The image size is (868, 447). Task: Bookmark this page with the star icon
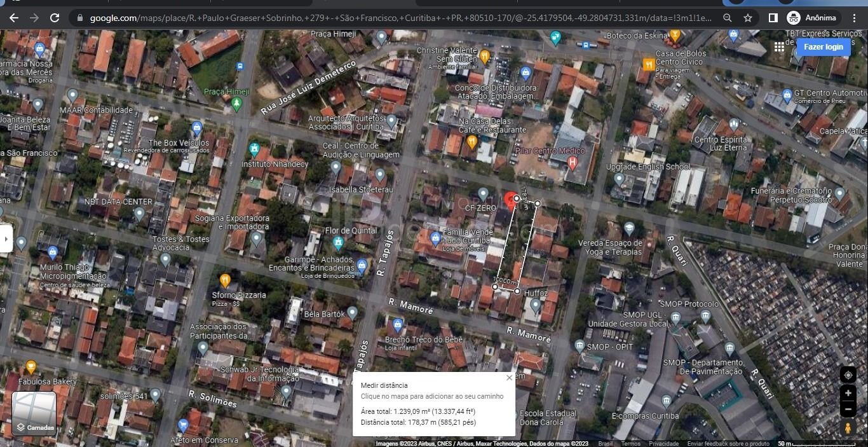[748, 18]
